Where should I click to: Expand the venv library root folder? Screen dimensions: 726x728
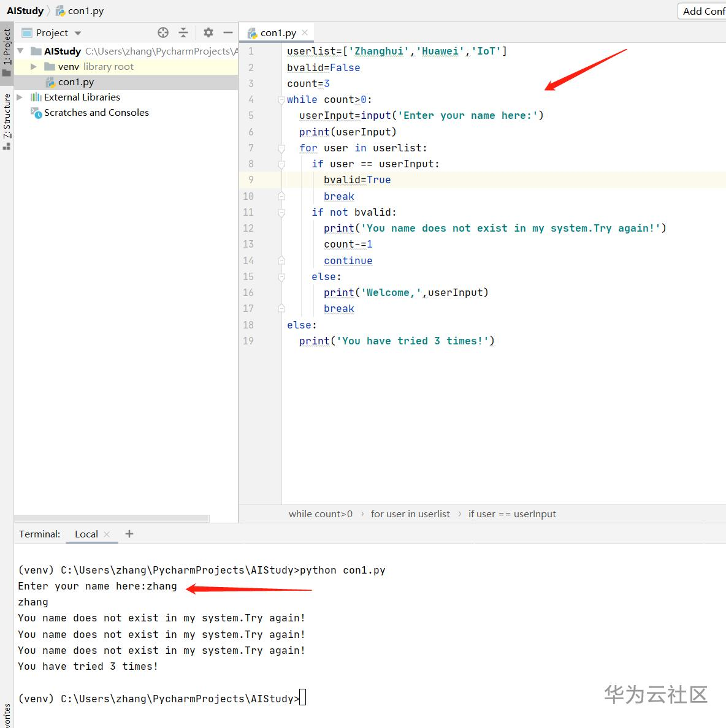pos(34,66)
